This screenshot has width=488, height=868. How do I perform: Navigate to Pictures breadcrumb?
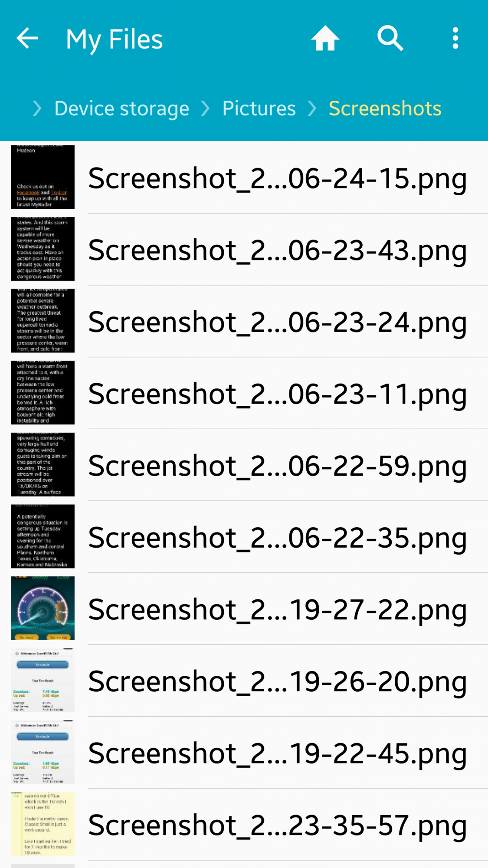pos(259,108)
